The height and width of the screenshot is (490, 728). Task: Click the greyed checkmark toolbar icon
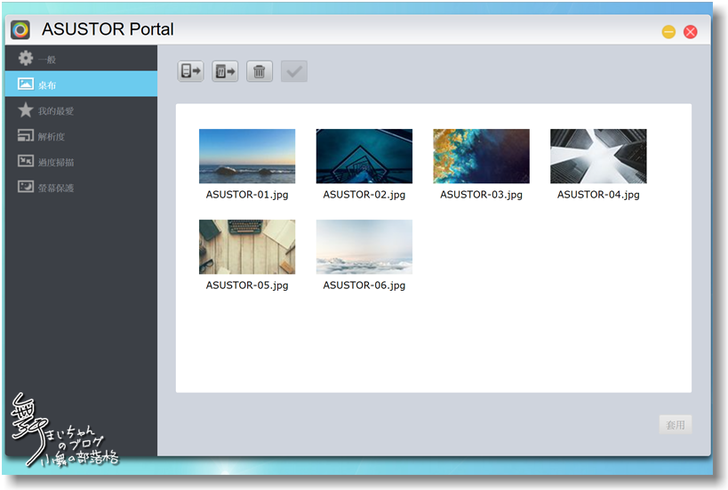[295, 71]
